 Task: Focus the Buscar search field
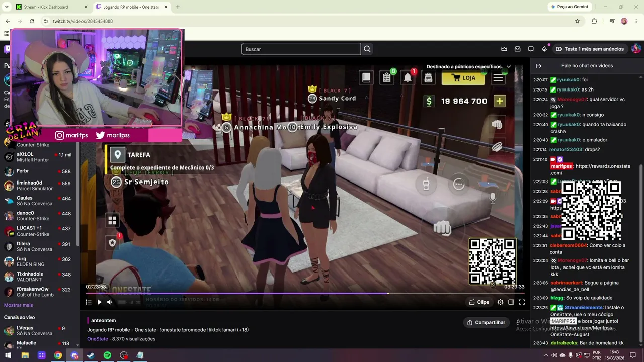pyautogui.click(x=301, y=49)
